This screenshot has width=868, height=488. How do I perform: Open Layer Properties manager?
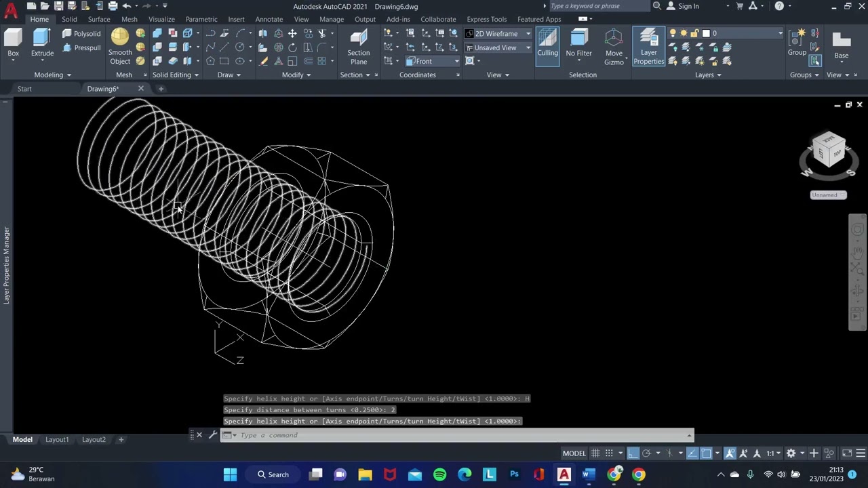(x=648, y=47)
